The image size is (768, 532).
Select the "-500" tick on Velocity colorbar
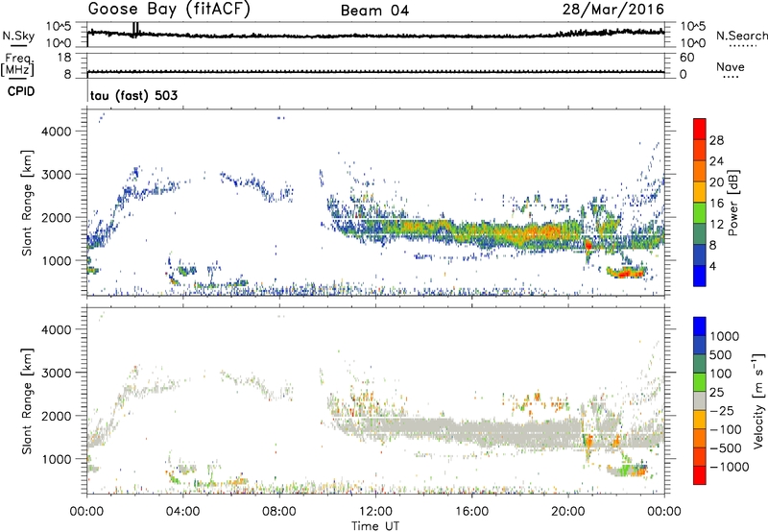point(726,447)
